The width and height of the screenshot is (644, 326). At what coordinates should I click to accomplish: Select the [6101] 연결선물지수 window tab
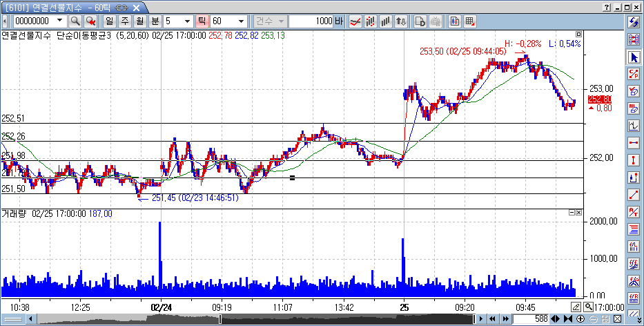68,7
